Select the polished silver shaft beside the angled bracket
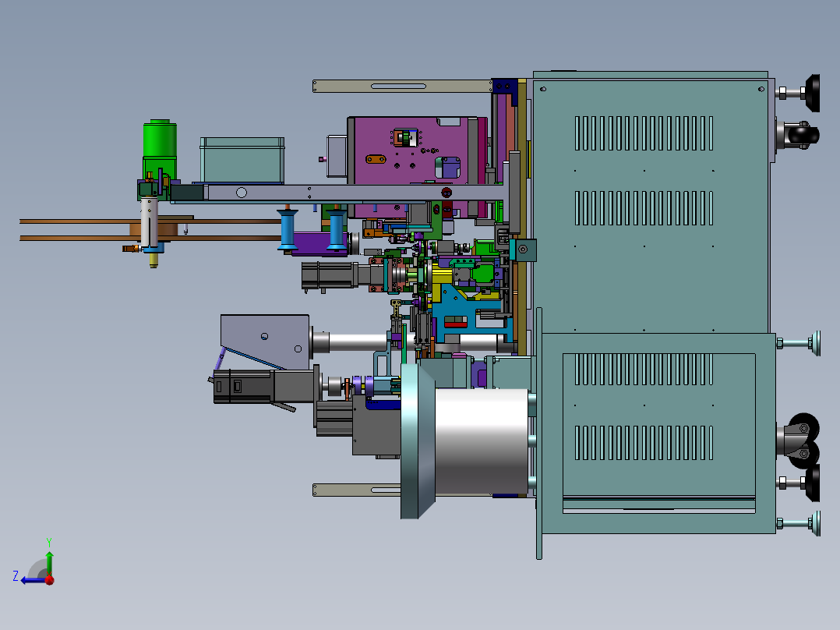This screenshot has width=840, height=630. click(356, 342)
